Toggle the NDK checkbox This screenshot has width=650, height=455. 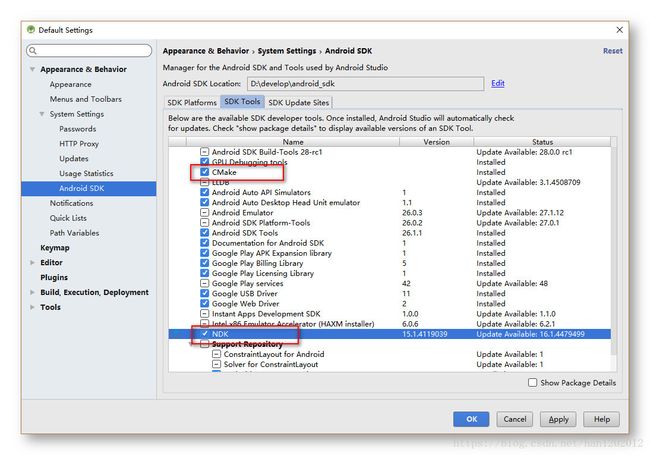[x=204, y=334]
